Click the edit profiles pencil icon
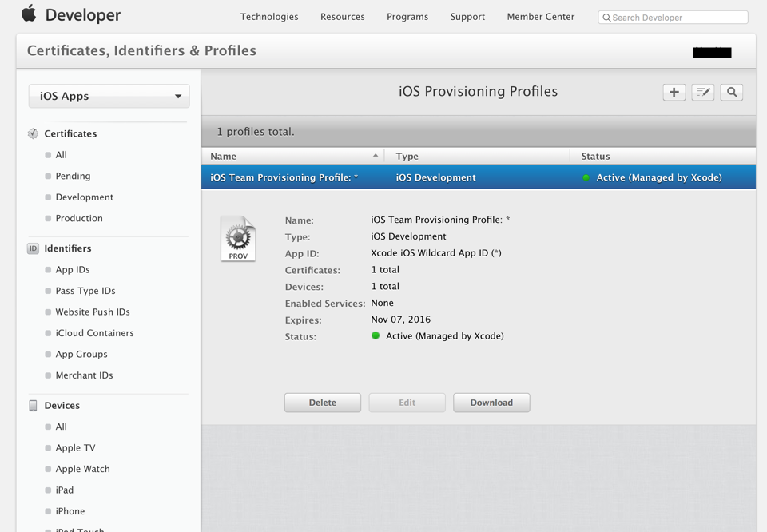The height and width of the screenshot is (532, 767). pyautogui.click(x=703, y=92)
